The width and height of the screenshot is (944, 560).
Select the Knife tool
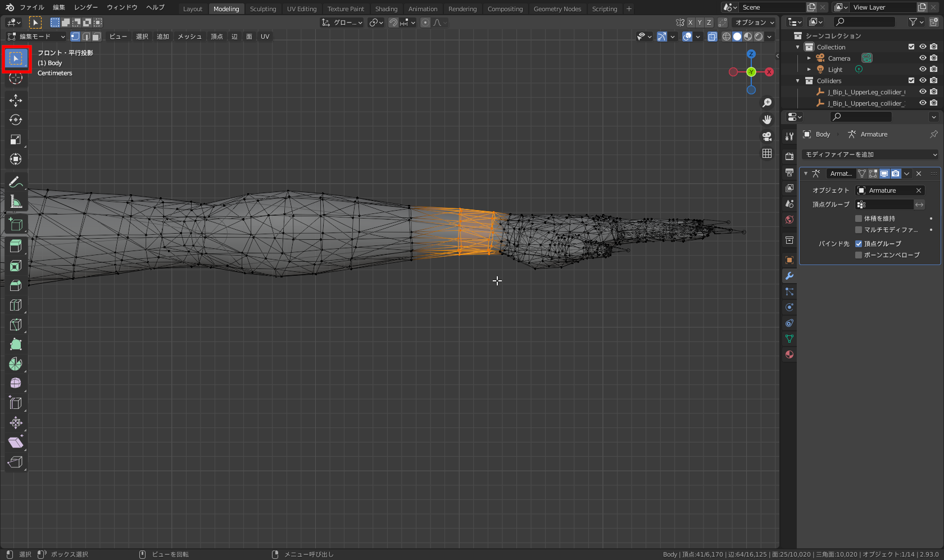point(16,325)
